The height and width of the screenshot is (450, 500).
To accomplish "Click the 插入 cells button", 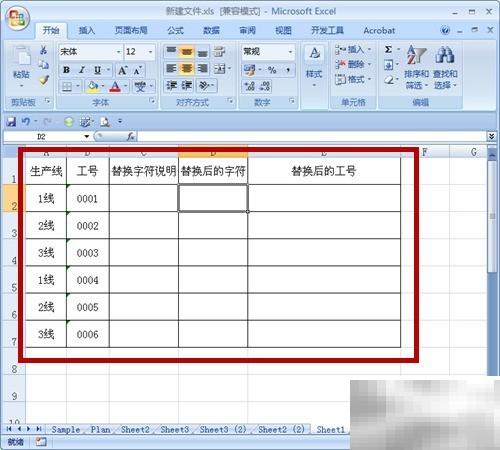I will click(x=353, y=50).
